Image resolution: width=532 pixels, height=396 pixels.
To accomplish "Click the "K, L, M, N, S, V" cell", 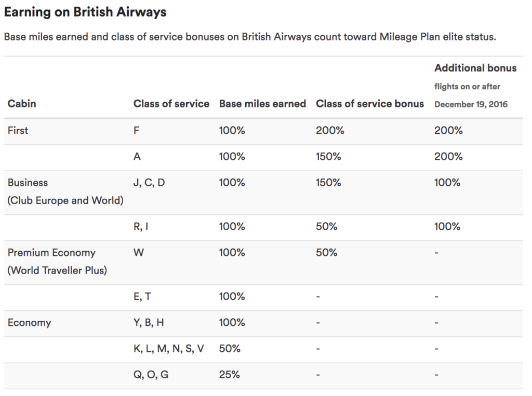I will (x=168, y=349).
